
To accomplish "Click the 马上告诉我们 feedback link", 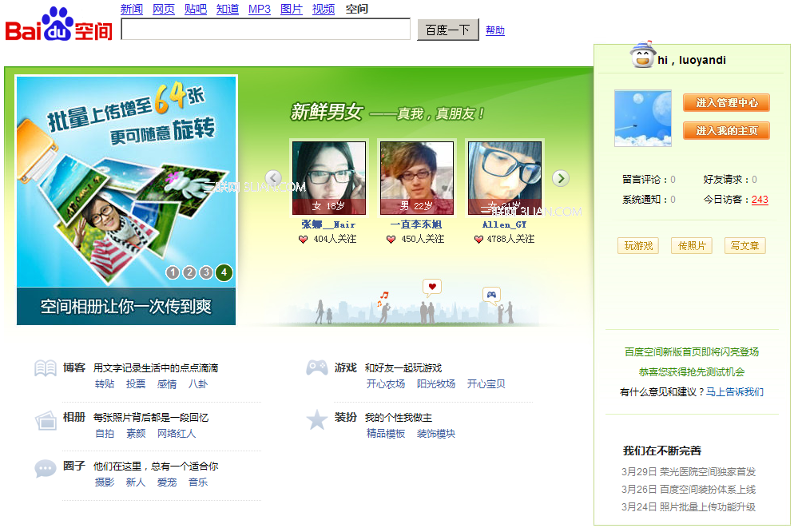I will [734, 392].
